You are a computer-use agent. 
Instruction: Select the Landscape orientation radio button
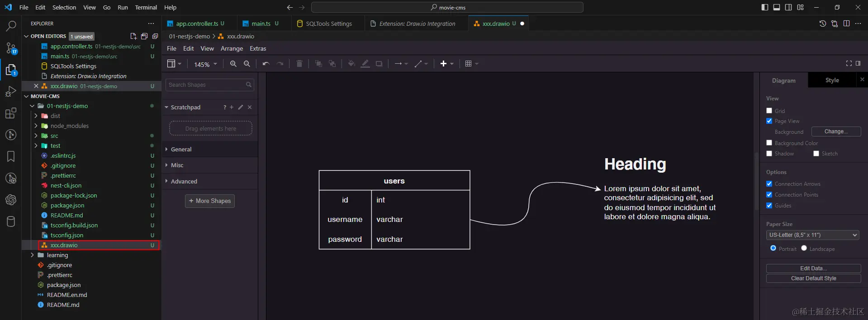coord(804,248)
